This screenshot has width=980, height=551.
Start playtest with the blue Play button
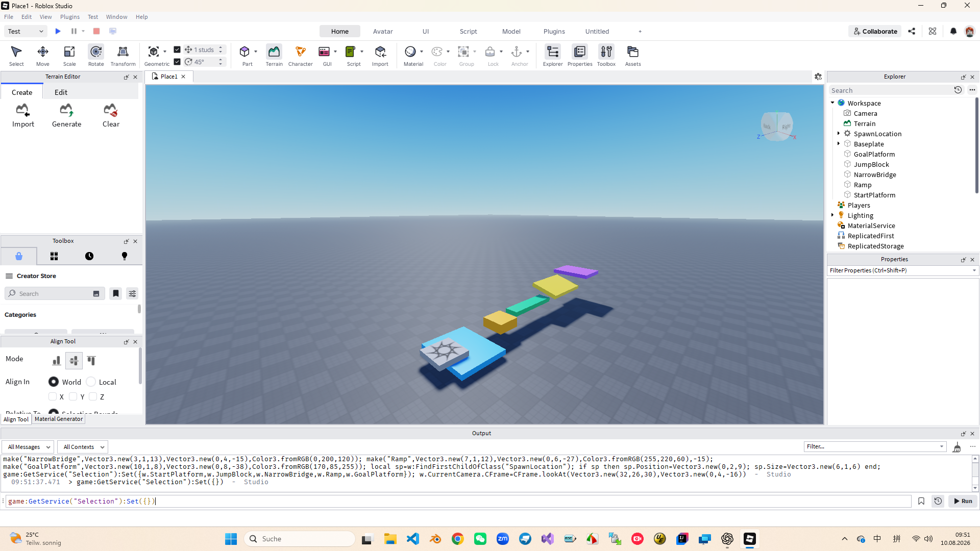[58, 31]
